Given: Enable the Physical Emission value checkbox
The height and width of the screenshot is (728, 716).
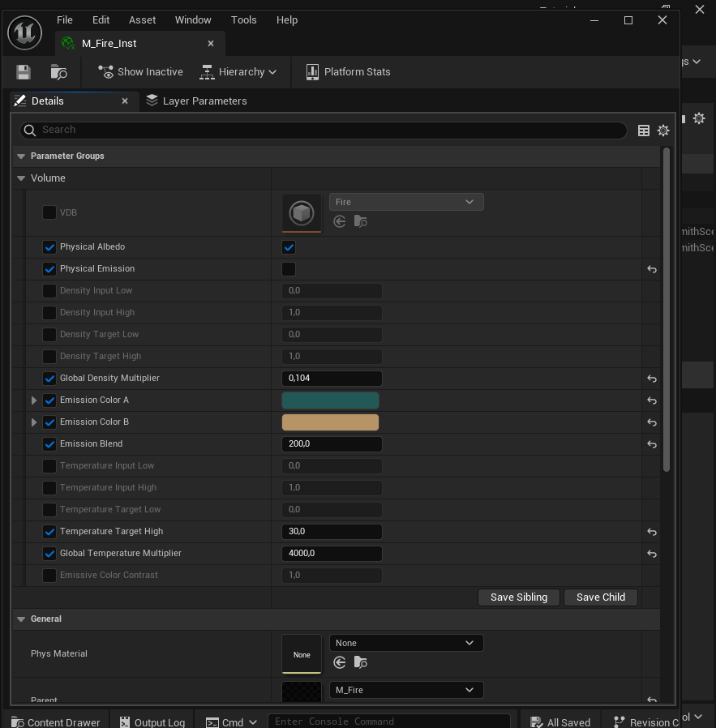Looking at the screenshot, I should (x=289, y=268).
